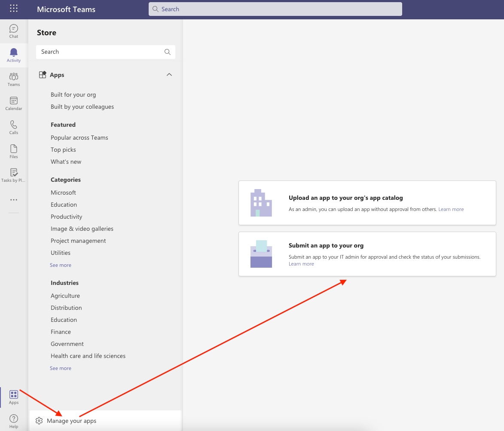Open Tasks by Planner
Viewport: 504px width, 431px height.
13,174
